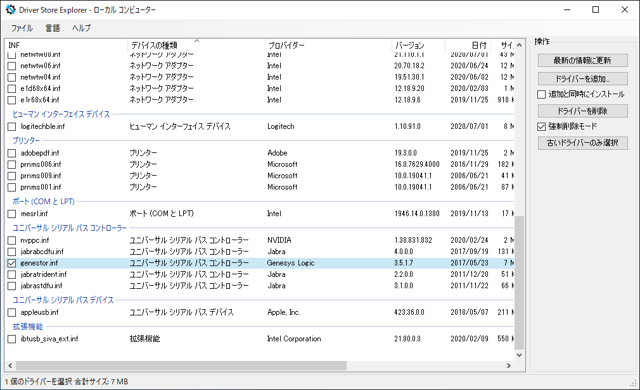The image size is (640, 390).
Task: Click version 1946.14.0.1380 cell
Action: (417, 214)
